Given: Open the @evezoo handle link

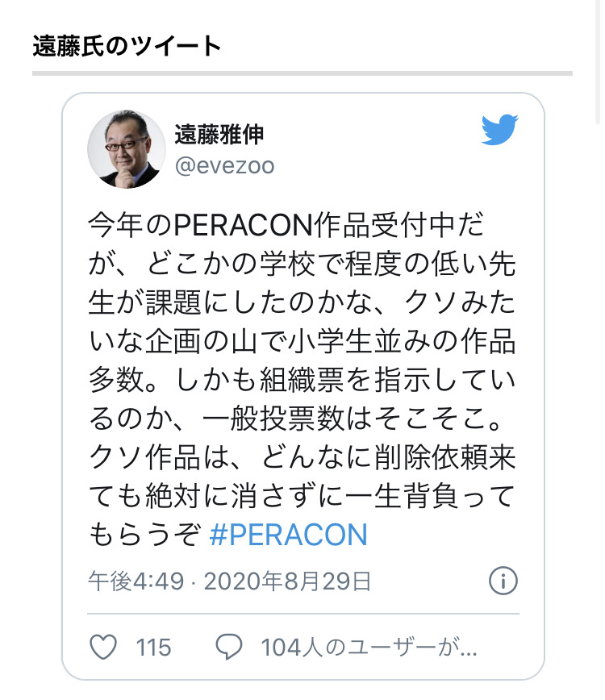Looking at the screenshot, I should tap(224, 166).
